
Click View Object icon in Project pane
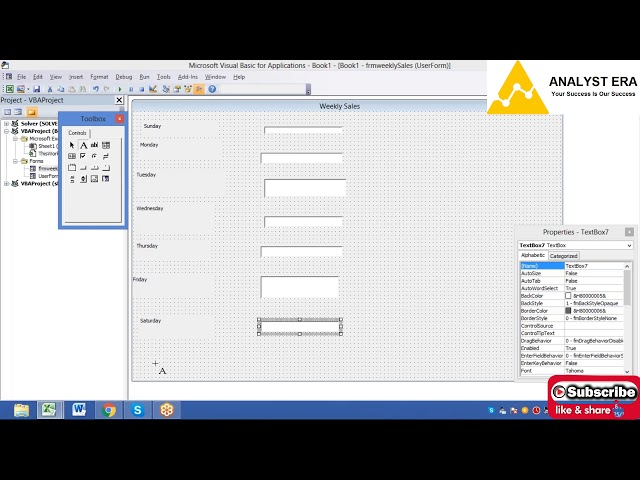[x=18, y=112]
